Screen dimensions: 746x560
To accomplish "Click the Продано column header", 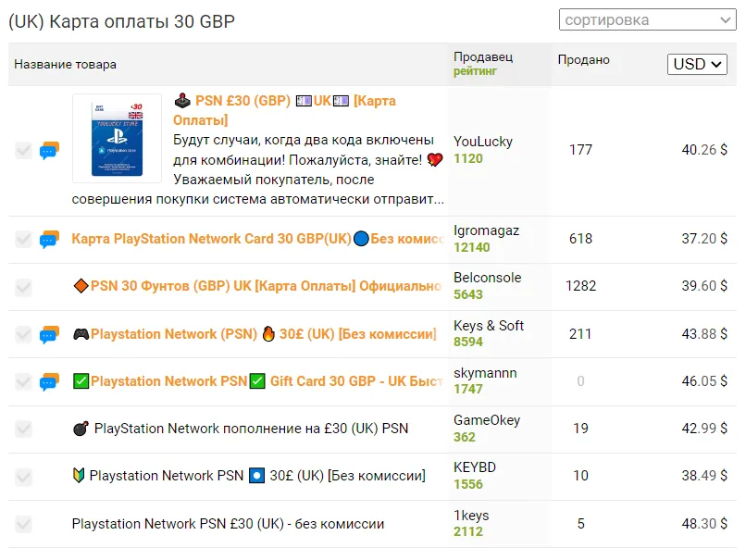I will 583,60.
